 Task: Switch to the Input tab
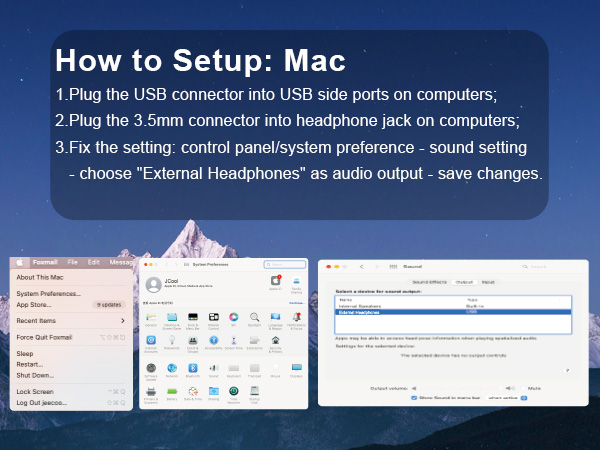pos(488,282)
